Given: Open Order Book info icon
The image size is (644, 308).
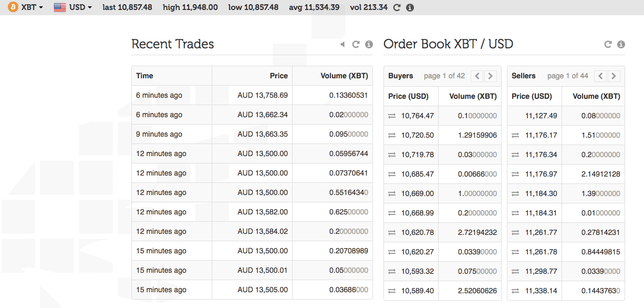Looking at the screenshot, I should pos(621,45).
